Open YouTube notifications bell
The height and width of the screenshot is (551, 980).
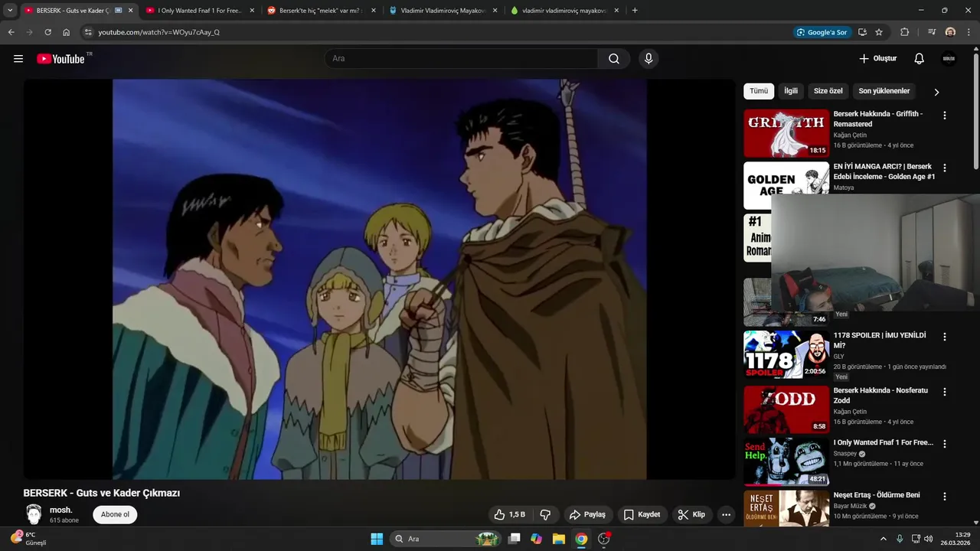(920, 59)
